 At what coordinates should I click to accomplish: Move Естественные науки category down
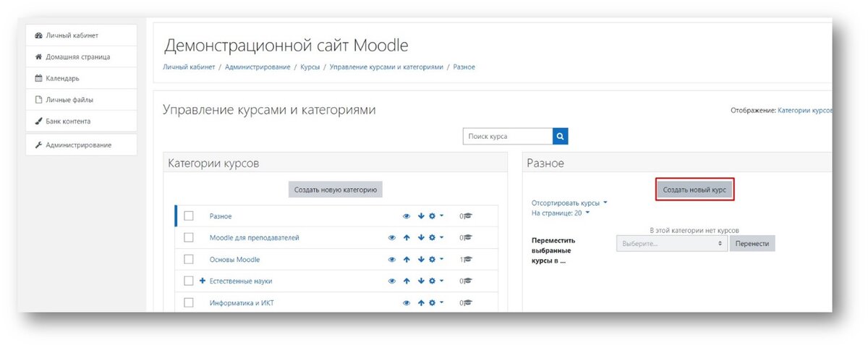420,281
